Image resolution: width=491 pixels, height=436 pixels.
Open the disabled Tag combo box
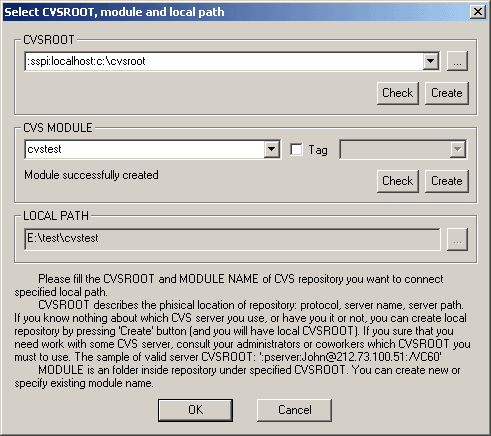coord(403,149)
